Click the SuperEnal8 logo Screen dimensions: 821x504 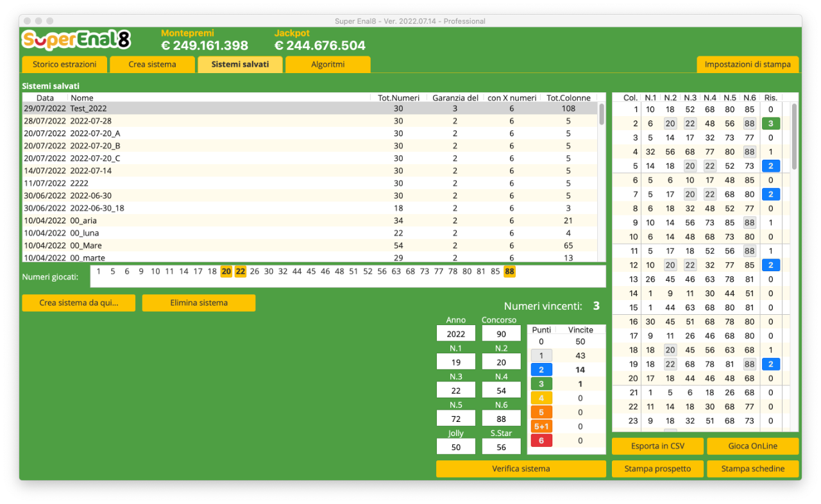coord(76,40)
